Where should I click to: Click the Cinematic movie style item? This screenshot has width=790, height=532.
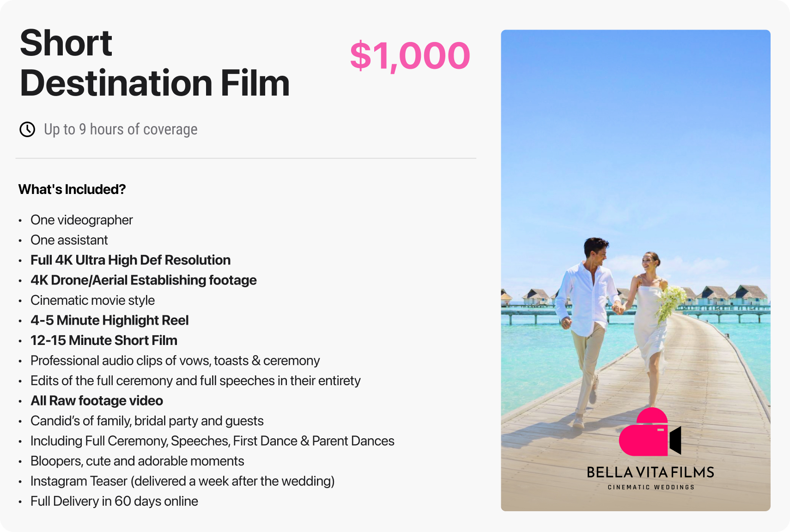92,300
